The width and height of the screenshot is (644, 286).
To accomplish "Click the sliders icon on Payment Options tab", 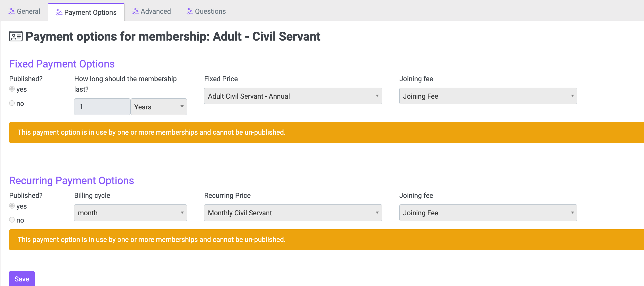I will pos(59,12).
